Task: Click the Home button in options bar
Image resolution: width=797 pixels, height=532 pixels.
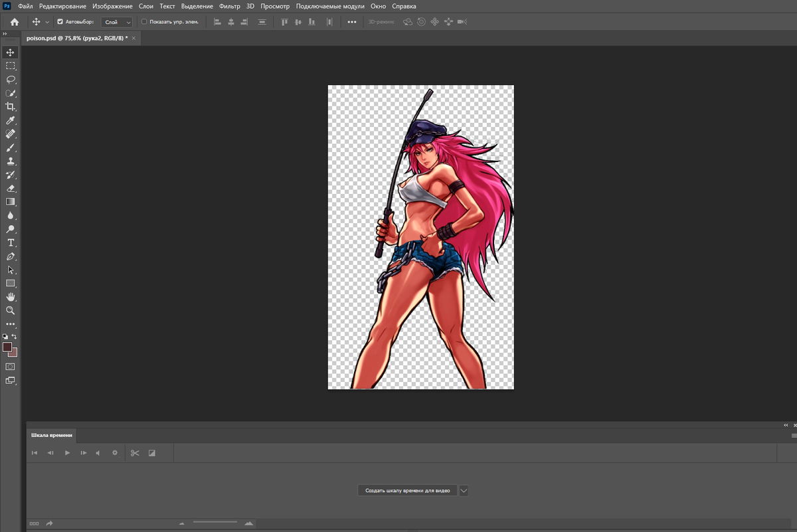Action: click(x=15, y=22)
